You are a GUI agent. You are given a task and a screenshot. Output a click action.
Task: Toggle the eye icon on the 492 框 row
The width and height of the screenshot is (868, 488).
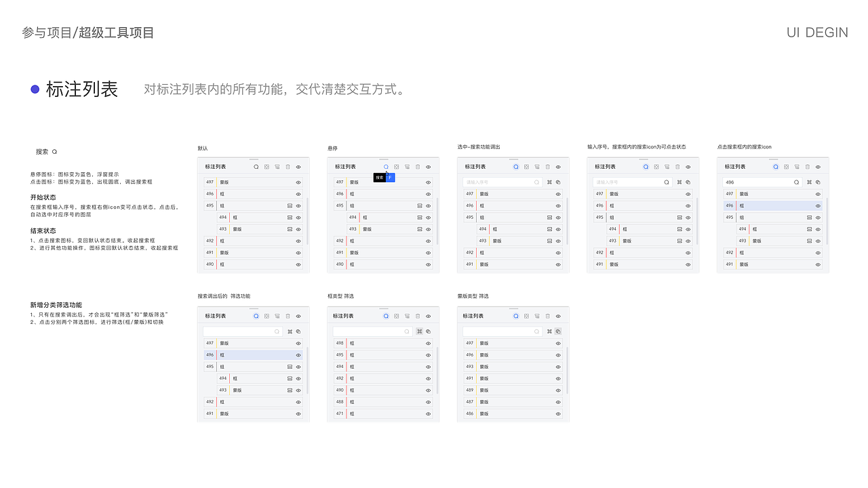[x=298, y=239]
